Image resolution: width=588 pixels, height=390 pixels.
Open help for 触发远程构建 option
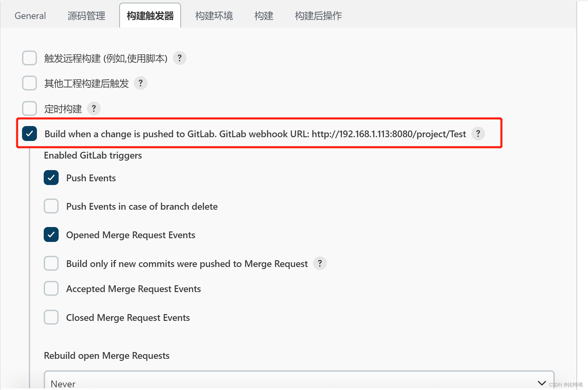(x=179, y=58)
